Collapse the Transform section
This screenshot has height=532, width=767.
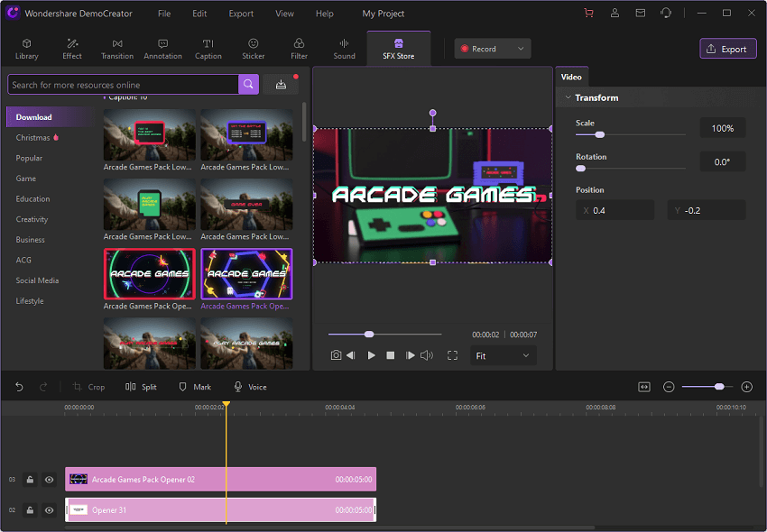pos(568,97)
